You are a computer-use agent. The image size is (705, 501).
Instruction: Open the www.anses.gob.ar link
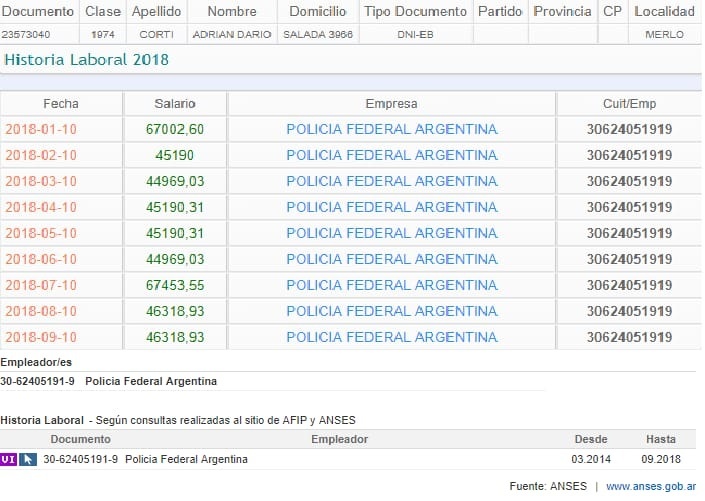coord(651,486)
